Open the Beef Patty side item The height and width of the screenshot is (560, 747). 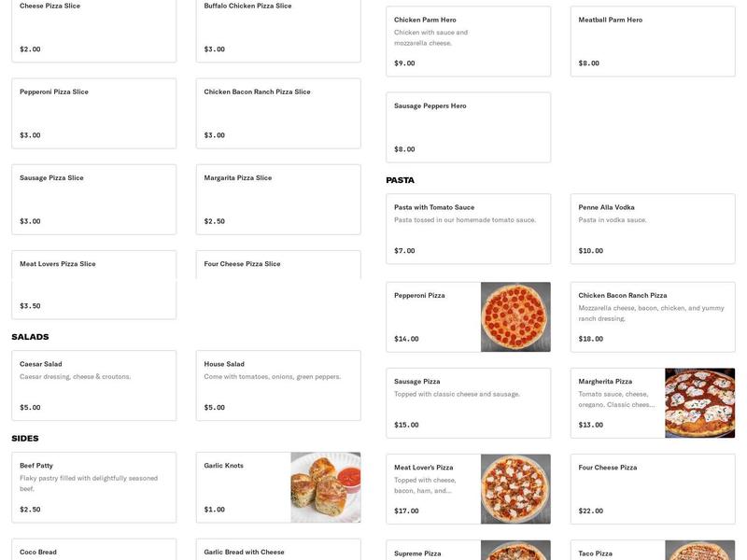pyautogui.click(x=93, y=486)
